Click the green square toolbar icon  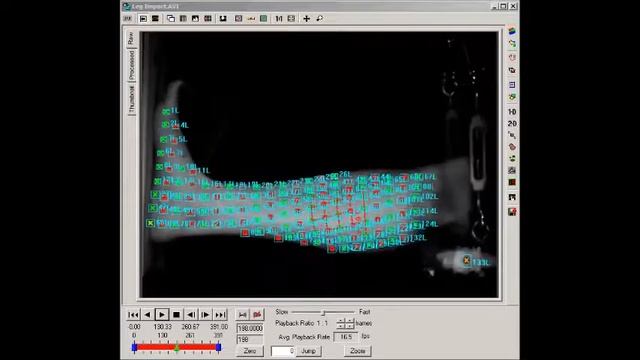click(264, 19)
